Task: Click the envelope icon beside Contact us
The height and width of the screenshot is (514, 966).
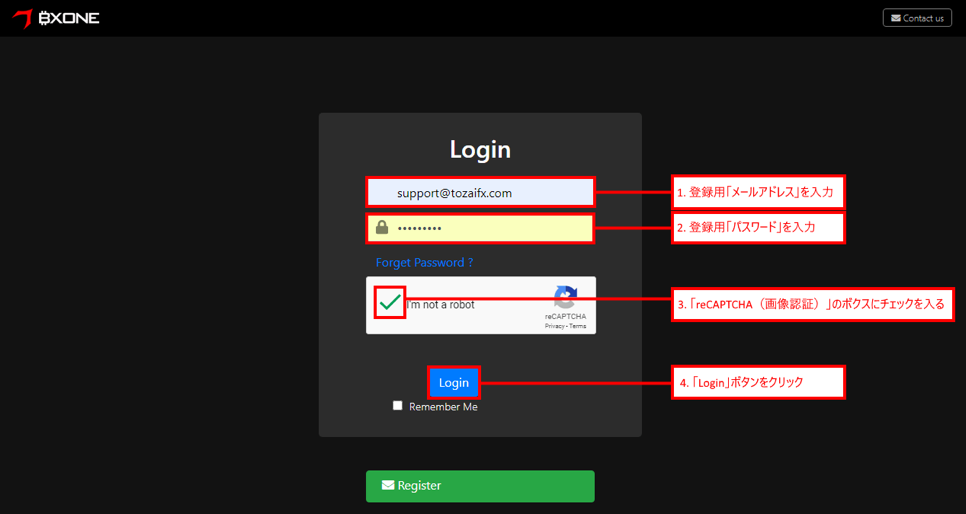Action: click(x=896, y=18)
